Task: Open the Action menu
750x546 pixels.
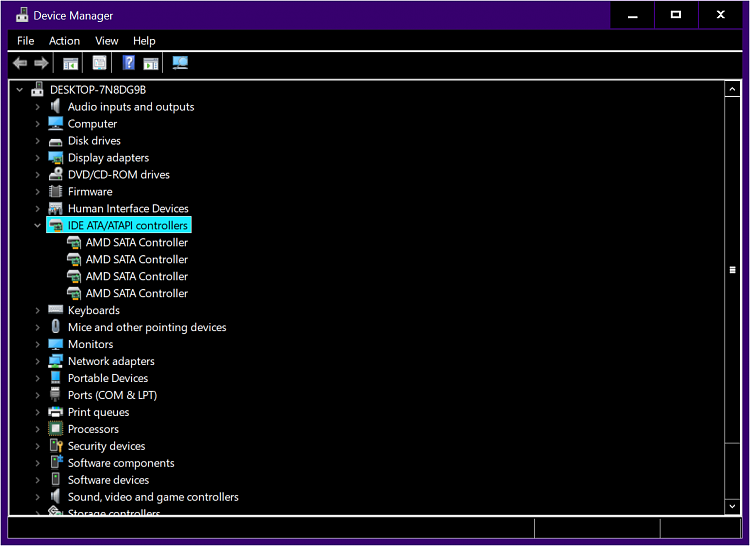Action: click(64, 41)
